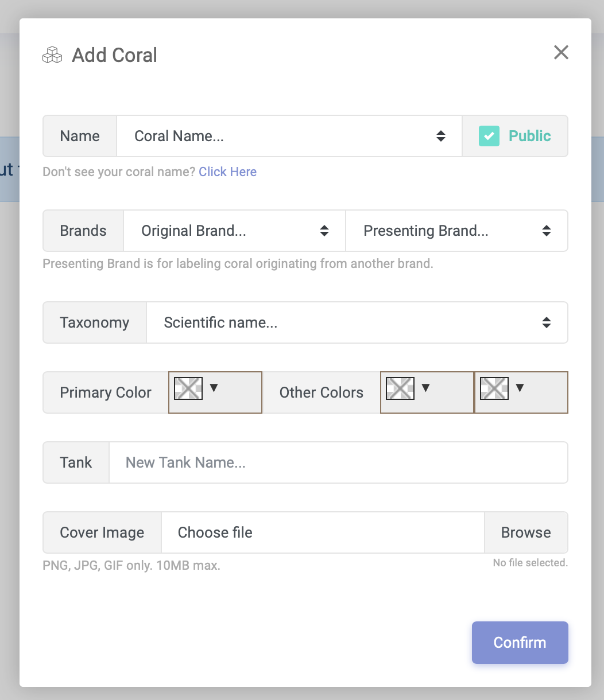
Task: Click the Presenting Brand up-down arrows
Action: 547,231
